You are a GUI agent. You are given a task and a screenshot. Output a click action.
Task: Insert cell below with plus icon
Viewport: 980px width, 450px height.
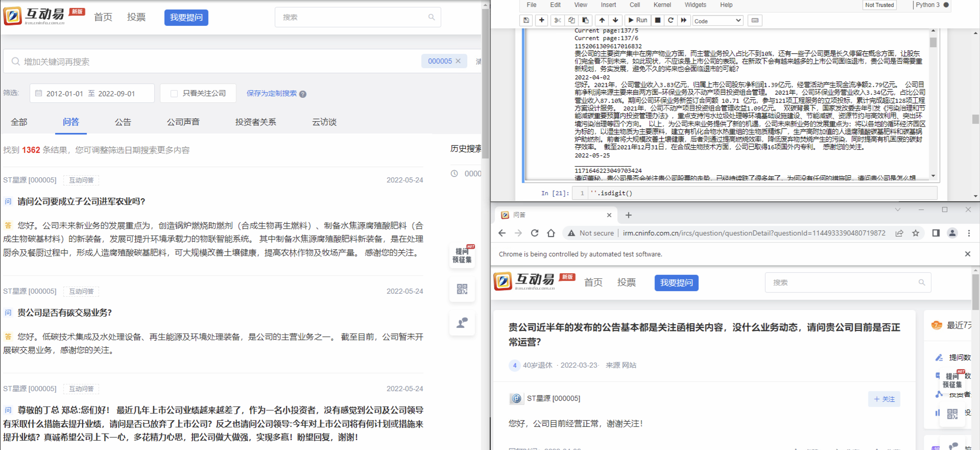(x=541, y=20)
